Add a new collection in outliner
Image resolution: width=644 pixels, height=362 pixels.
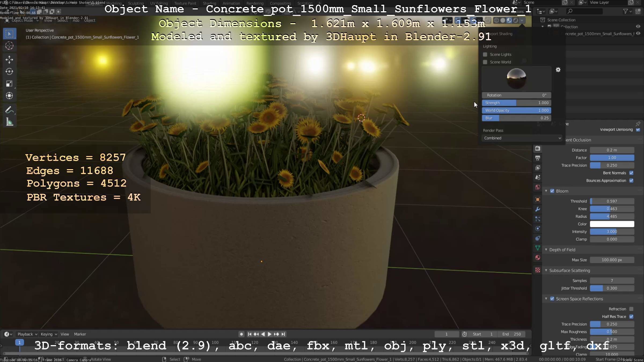click(638, 11)
